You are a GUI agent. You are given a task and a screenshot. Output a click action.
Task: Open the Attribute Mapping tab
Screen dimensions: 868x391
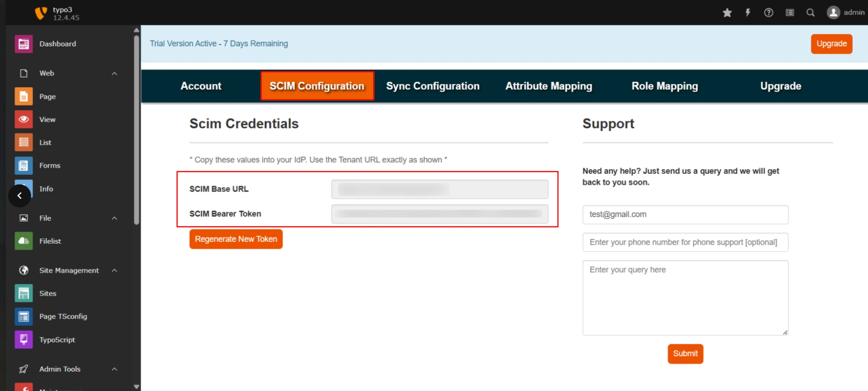point(549,86)
